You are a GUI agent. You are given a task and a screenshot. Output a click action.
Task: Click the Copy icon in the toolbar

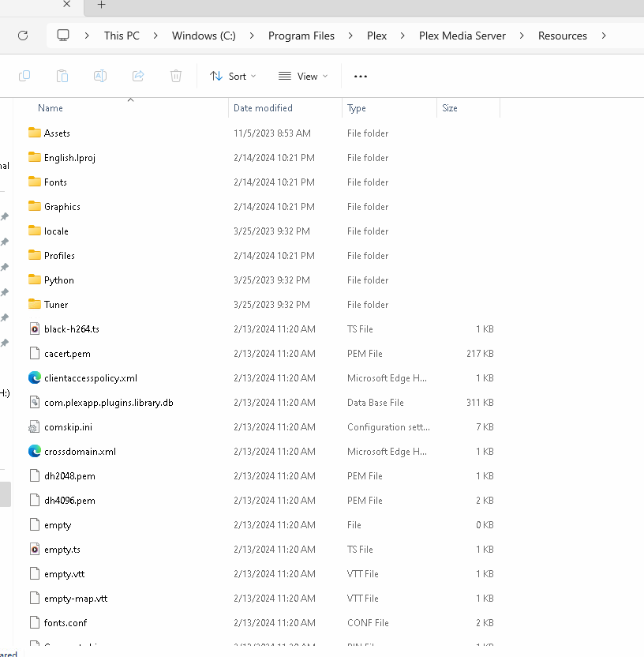pos(24,76)
